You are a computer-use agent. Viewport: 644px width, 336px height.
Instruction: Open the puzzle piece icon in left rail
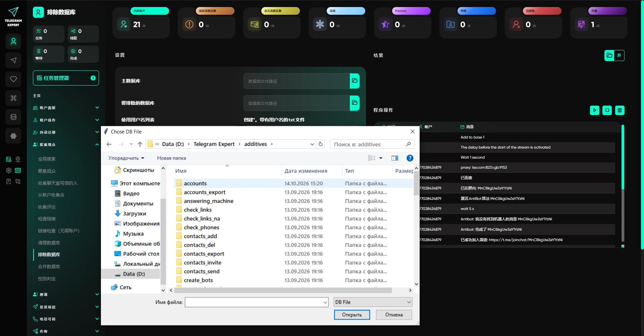13,136
